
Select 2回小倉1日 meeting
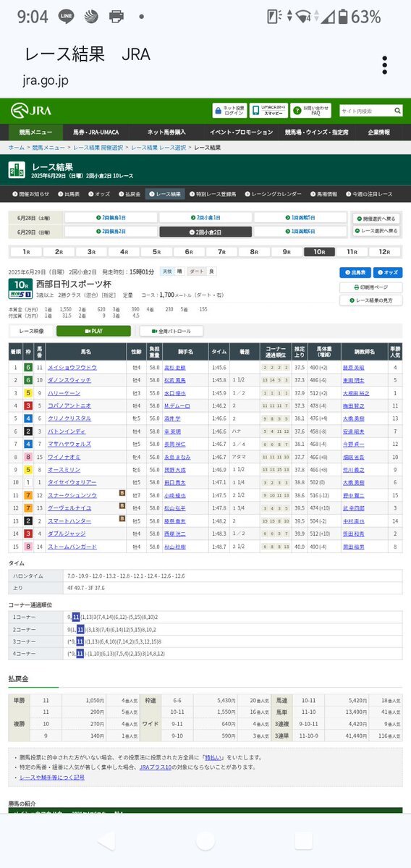click(x=205, y=218)
